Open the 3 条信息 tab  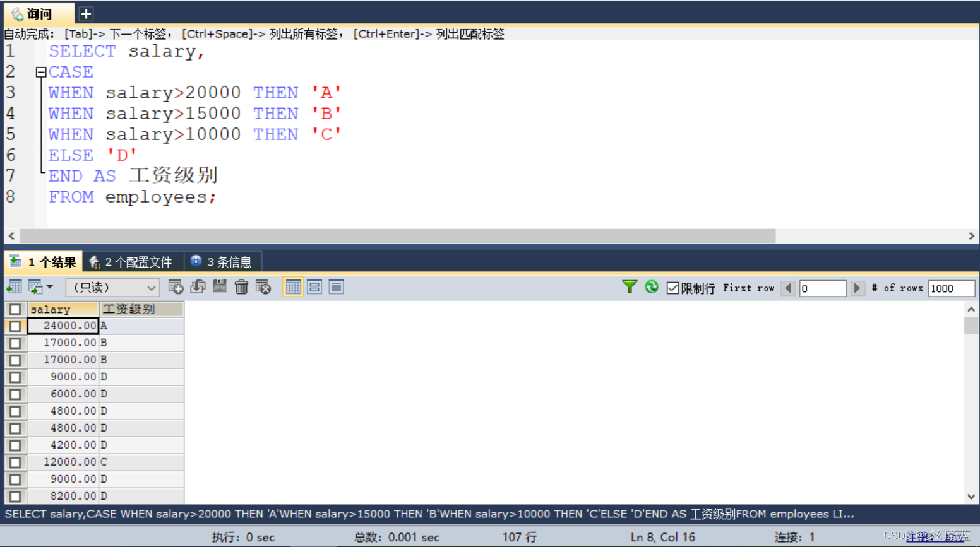click(x=222, y=262)
